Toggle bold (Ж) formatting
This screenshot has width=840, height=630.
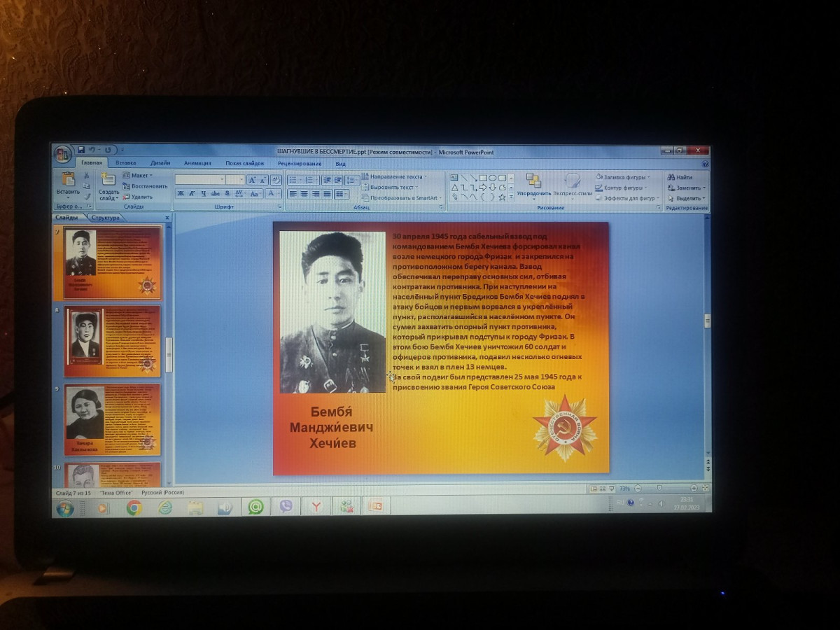(x=180, y=194)
